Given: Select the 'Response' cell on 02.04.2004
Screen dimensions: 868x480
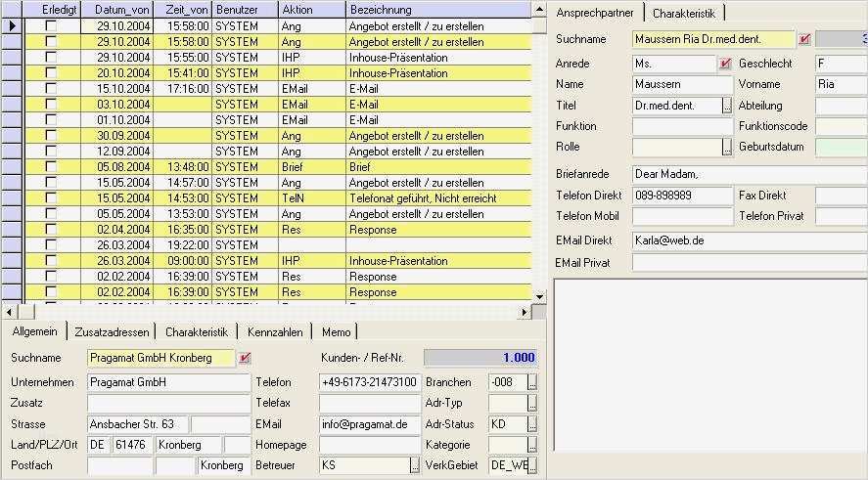Looking at the screenshot, I should pyautogui.click(x=438, y=230).
